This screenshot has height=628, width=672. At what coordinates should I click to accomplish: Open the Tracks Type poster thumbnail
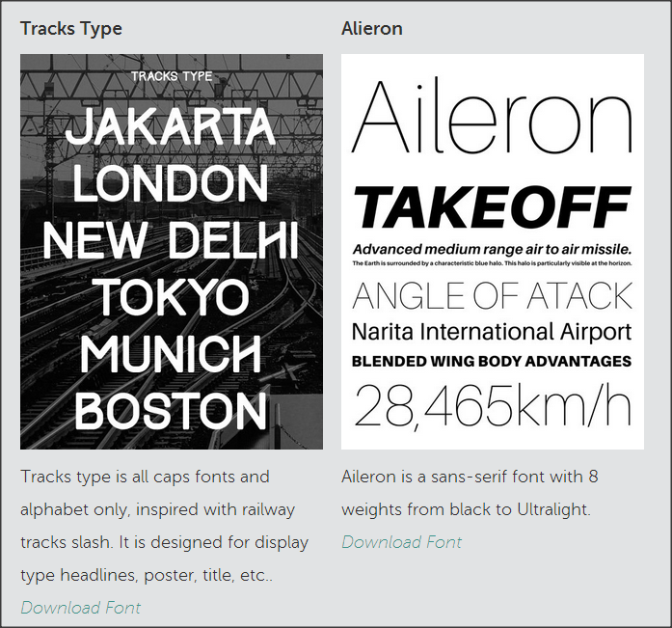[x=172, y=252]
